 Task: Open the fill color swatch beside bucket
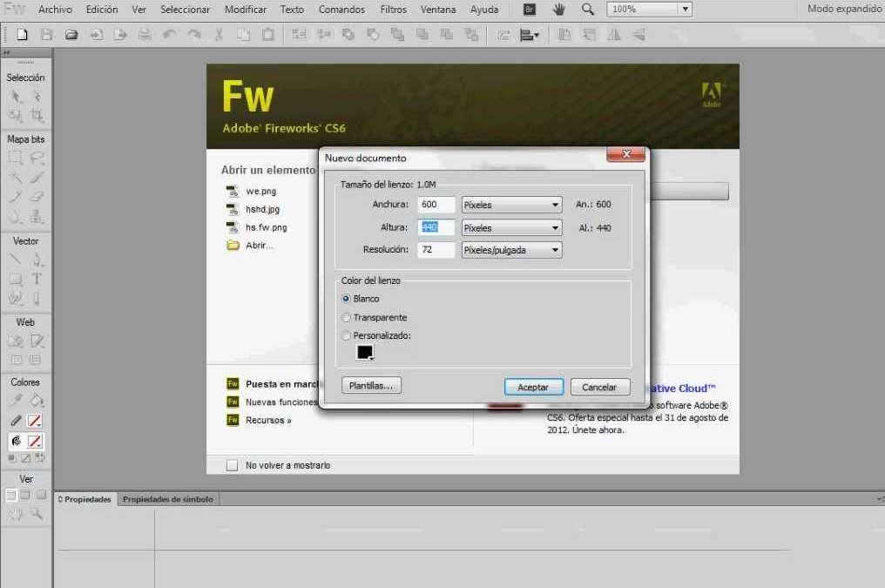(x=35, y=442)
